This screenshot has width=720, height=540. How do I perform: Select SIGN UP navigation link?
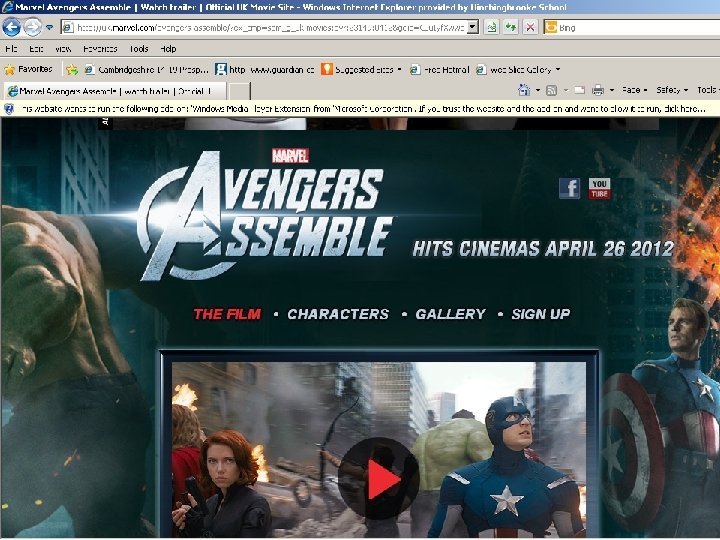[x=540, y=314]
